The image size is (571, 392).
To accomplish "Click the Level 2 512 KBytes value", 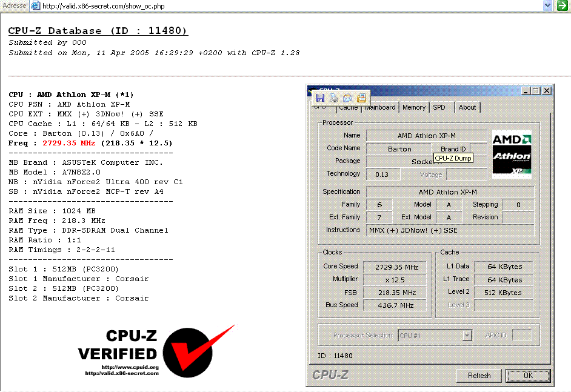I will point(504,293).
